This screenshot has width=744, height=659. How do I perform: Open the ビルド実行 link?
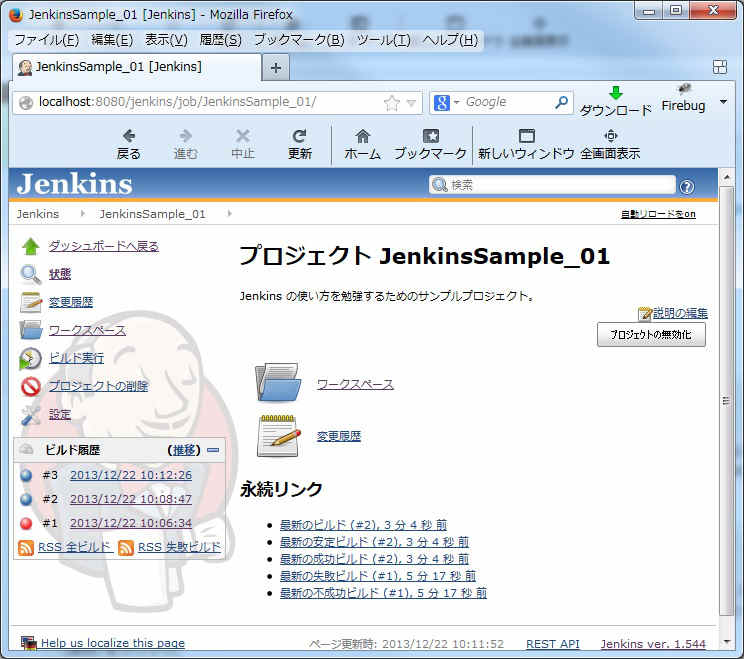tap(76, 358)
